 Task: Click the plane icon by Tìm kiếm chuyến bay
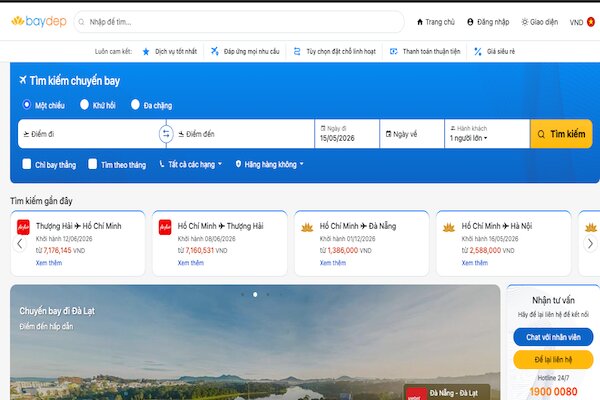point(23,80)
